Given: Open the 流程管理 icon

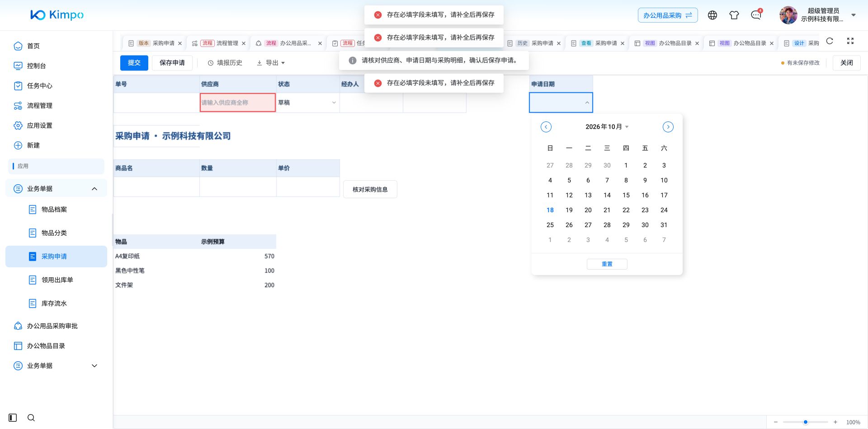Looking at the screenshot, I should 18,106.
